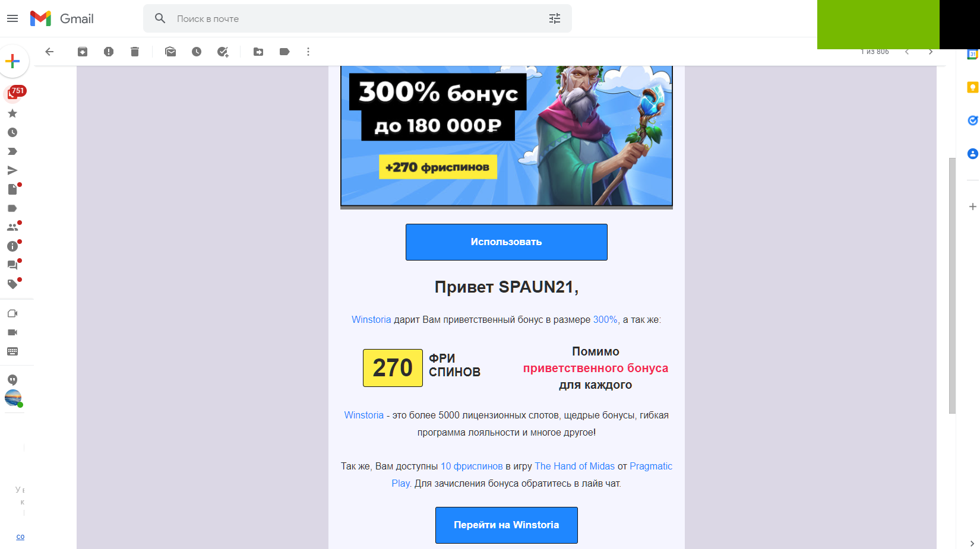Open Sent mail in sidebar

(x=12, y=170)
